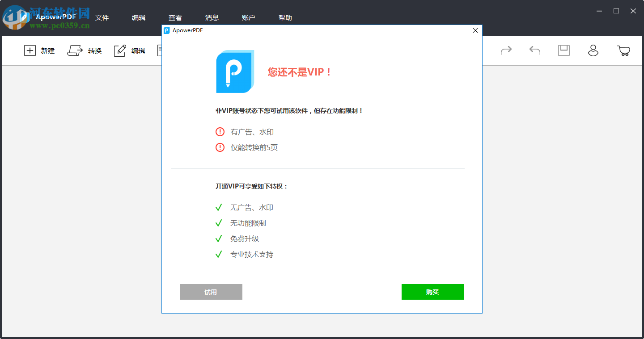
Task: Open the 账户 menu
Action: (248, 17)
